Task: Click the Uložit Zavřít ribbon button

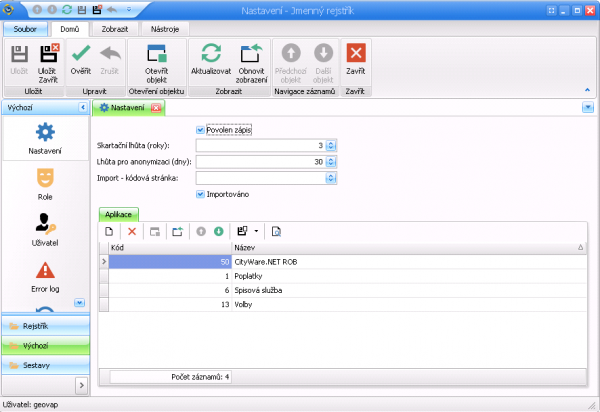Action: tap(49, 61)
